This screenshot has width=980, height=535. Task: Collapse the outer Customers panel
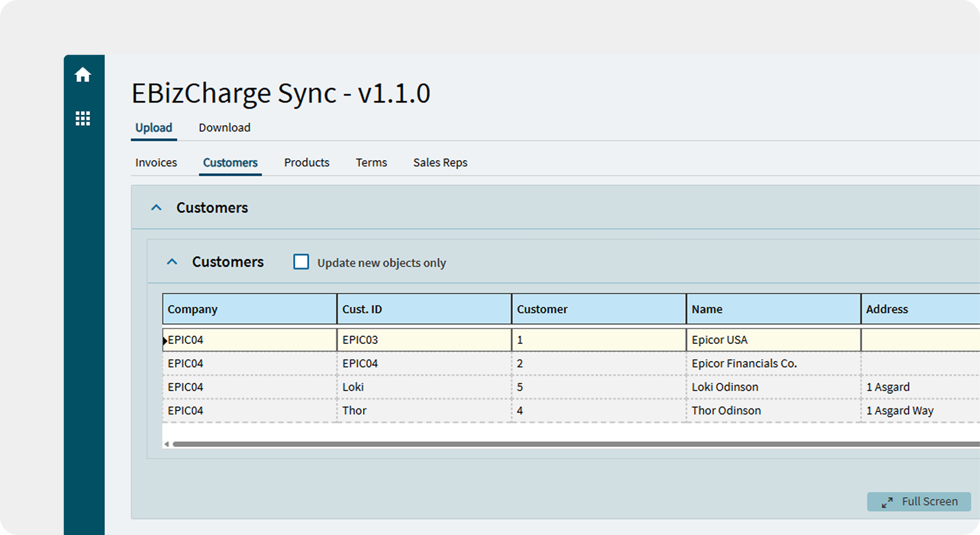(x=156, y=207)
